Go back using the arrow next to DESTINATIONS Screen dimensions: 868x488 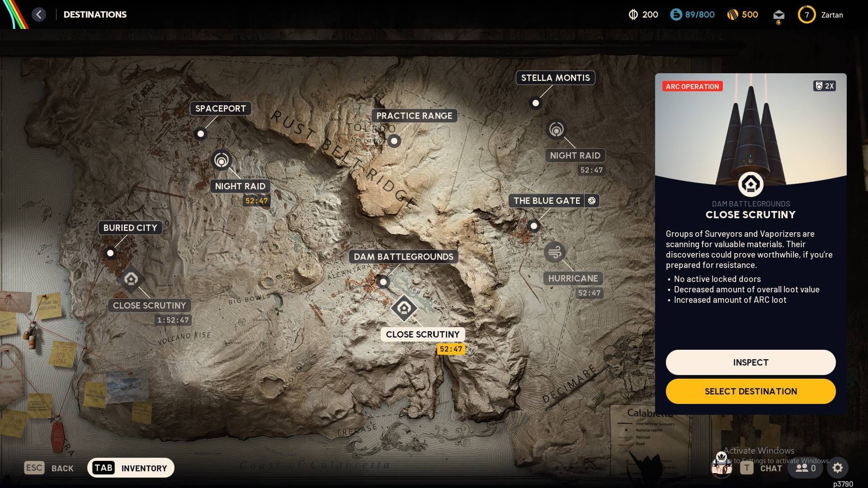(39, 14)
